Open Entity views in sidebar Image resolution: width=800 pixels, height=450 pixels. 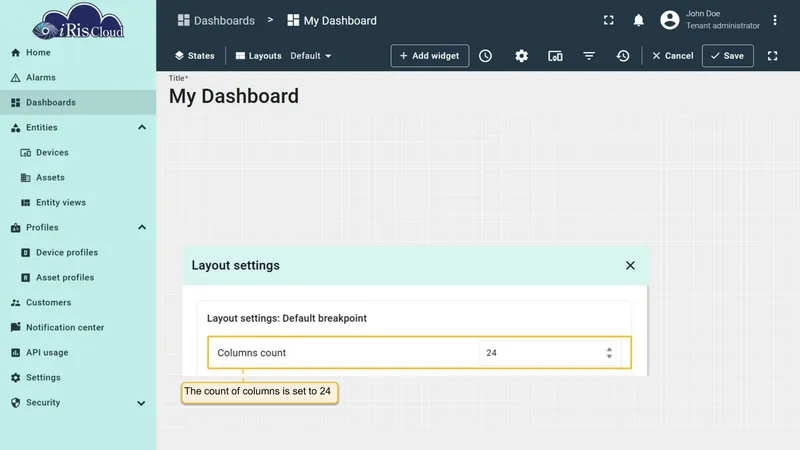tap(78, 203)
